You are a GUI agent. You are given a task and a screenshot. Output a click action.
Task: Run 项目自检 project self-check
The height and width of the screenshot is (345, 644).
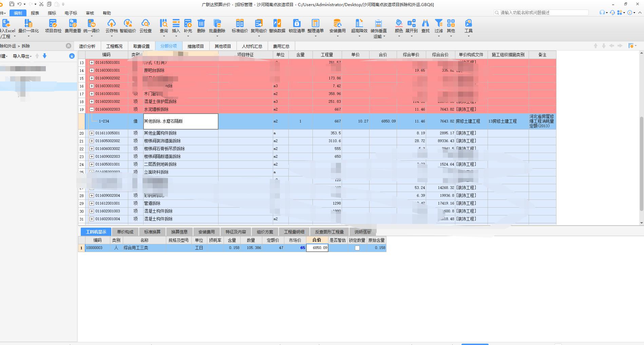click(x=53, y=23)
